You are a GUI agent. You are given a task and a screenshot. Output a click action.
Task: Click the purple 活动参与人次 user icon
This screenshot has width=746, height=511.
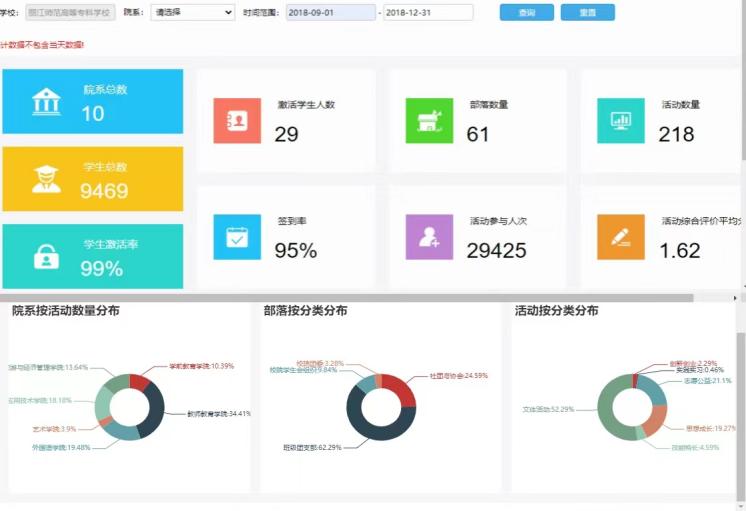pos(429,237)
